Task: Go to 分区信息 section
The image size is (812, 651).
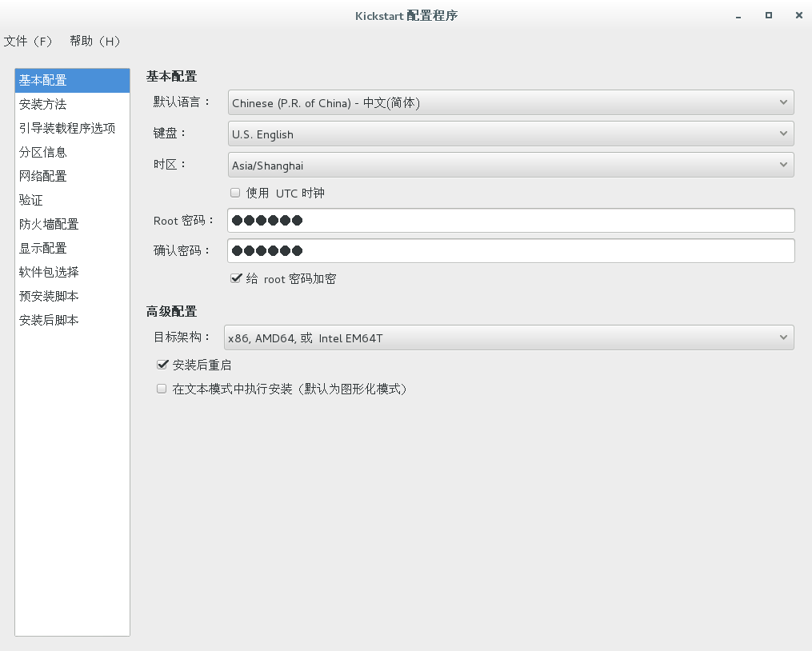Action: (x=72, y=152)
